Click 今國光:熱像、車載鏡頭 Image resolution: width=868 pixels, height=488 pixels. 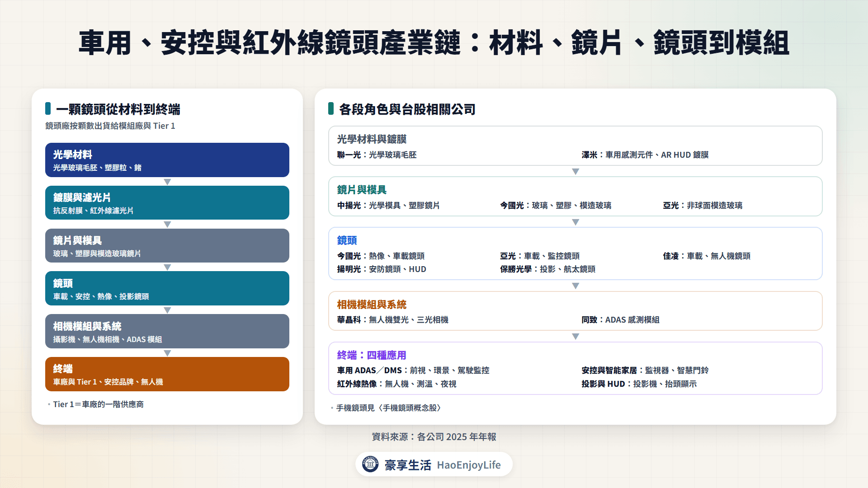click(381, 256)
